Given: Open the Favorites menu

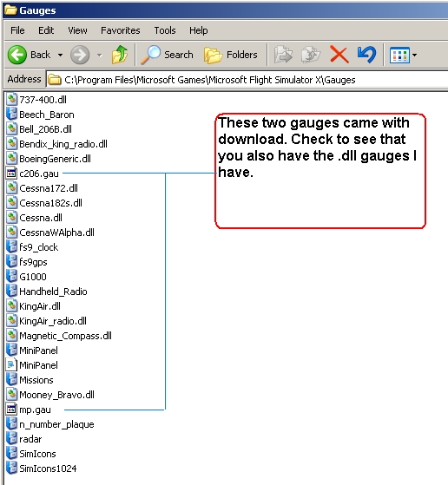Looking at the screenshot, I should point(121,30).
